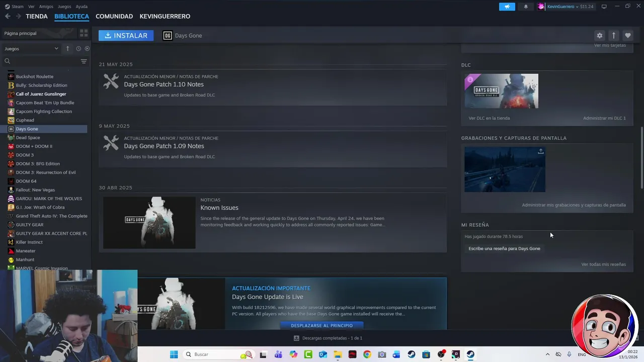Add Days Gone to favorites heart icon
The width and height of the screenshot is (644, 362).
627,35
